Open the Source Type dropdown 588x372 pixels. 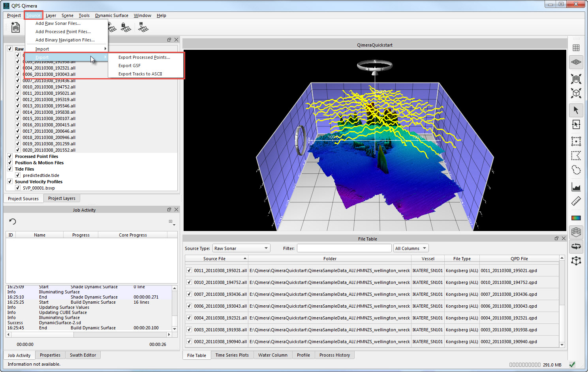pos(241,248)
